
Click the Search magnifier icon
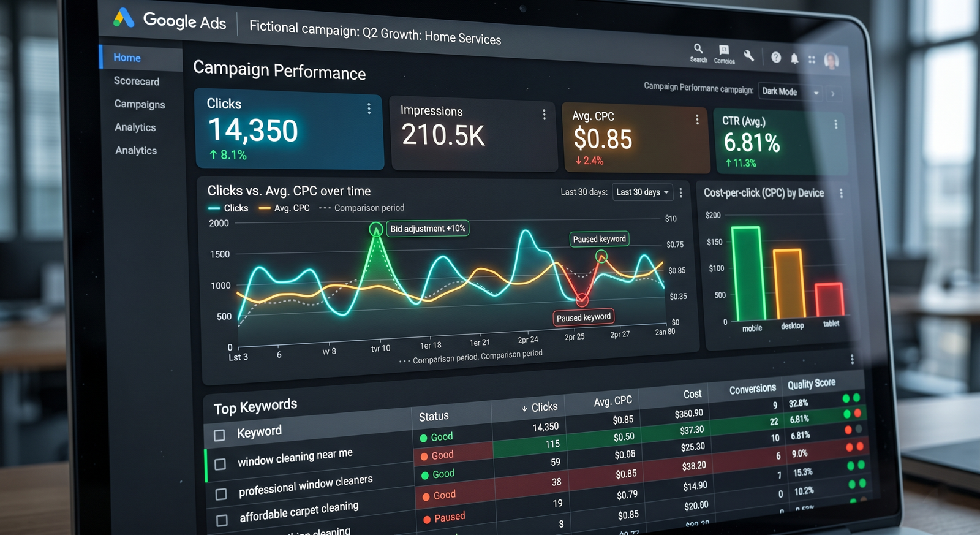pyautogui.click(x=698, y=48)
